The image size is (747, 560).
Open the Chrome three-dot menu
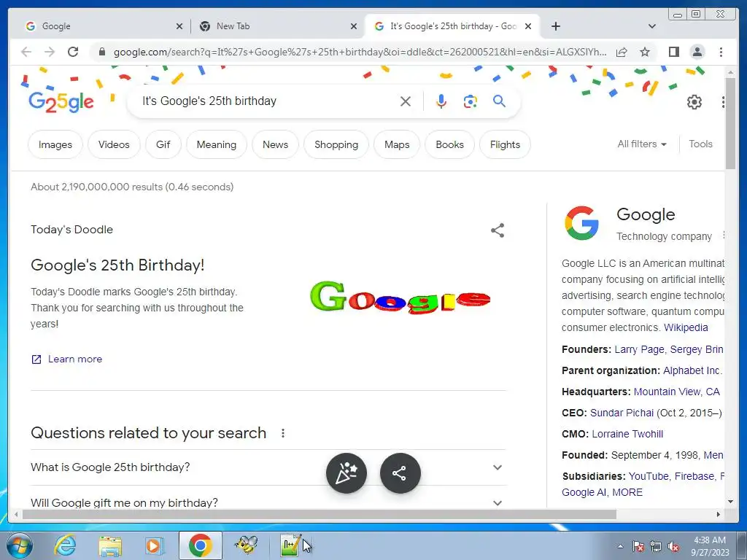(721, 52)
